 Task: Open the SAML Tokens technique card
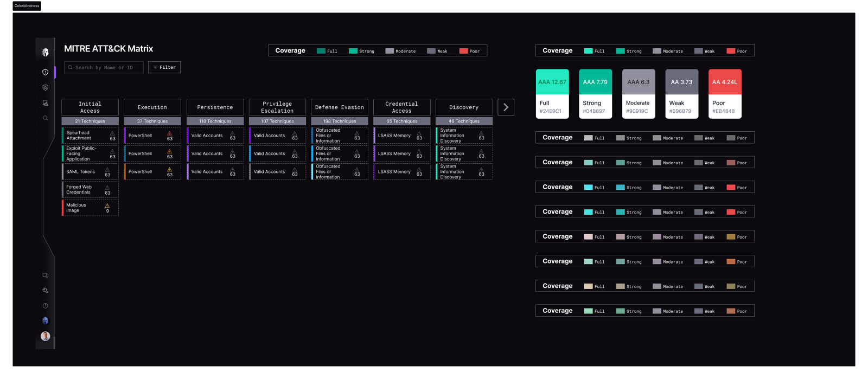pos(90,171)
